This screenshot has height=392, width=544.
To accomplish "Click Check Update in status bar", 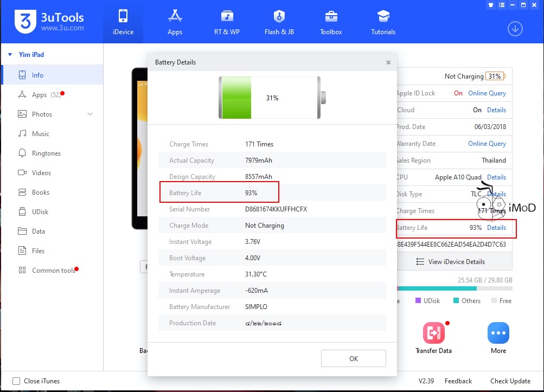I will 510,381.
